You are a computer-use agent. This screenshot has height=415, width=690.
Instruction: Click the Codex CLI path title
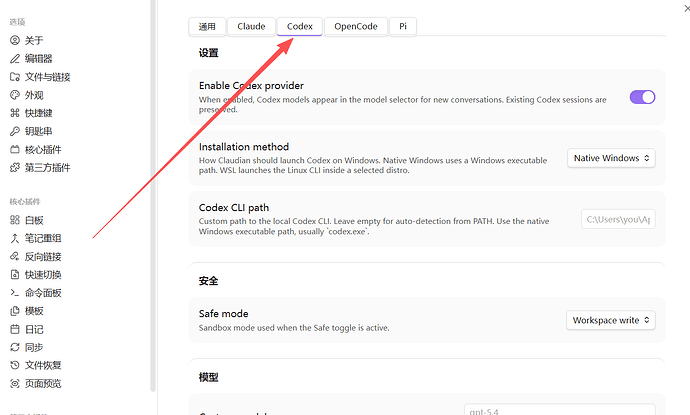234,207
